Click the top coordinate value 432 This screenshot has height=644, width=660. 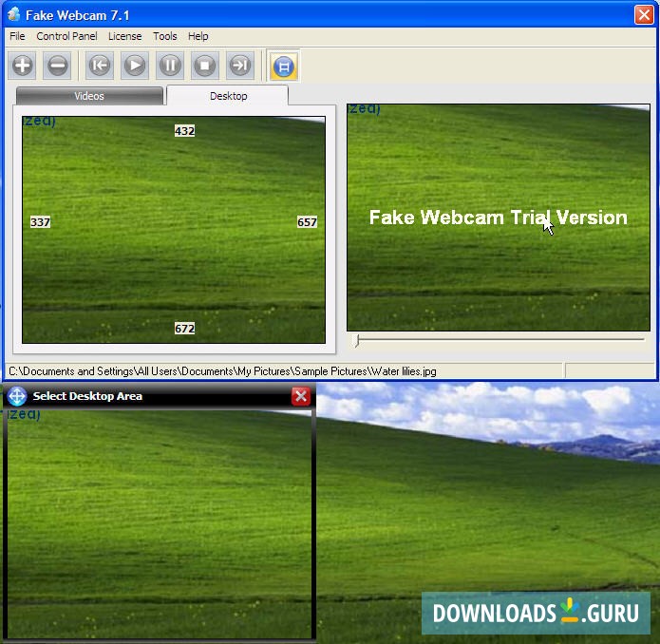pos(184,131)
